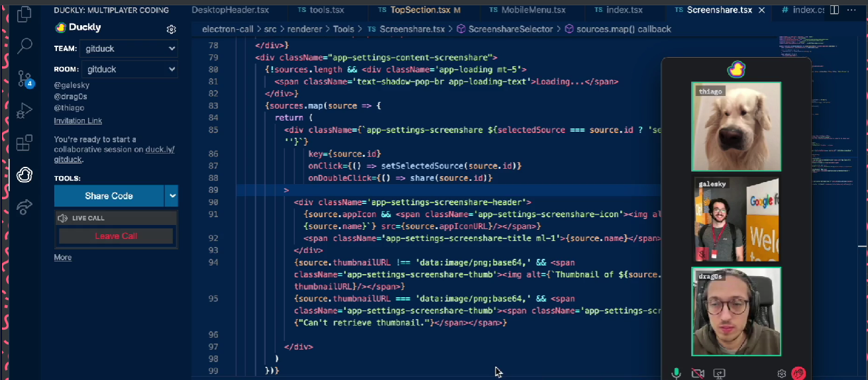
Task: Click the red wave hand button in call panel
Action: [x=798, y=374]
